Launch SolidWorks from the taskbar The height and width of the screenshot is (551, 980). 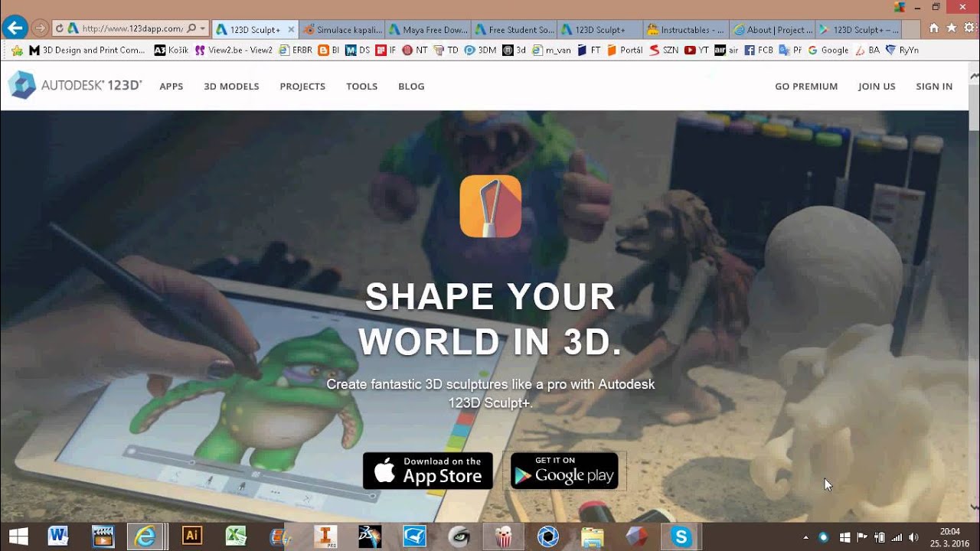(370, 536)
